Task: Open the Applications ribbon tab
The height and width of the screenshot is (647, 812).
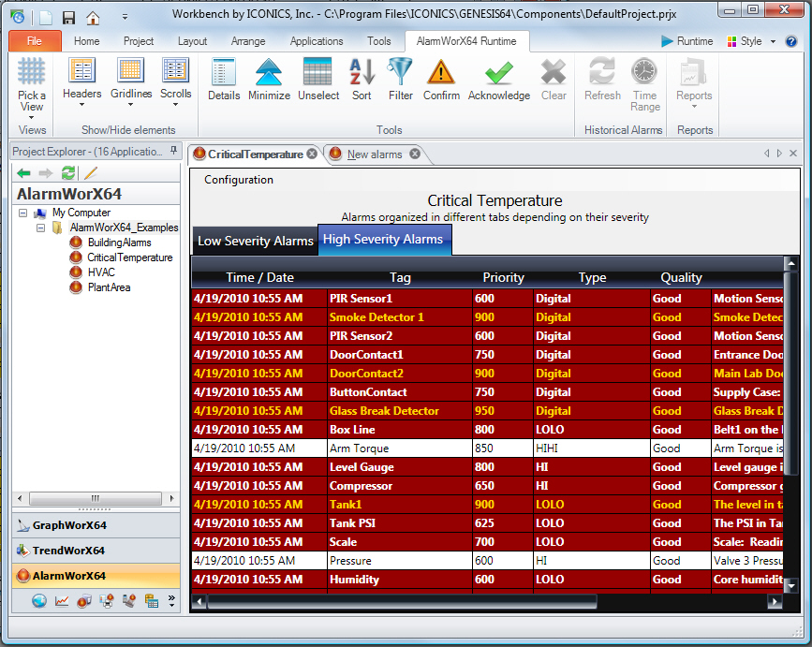Action: pyautogui.click(x=317, y=41)
